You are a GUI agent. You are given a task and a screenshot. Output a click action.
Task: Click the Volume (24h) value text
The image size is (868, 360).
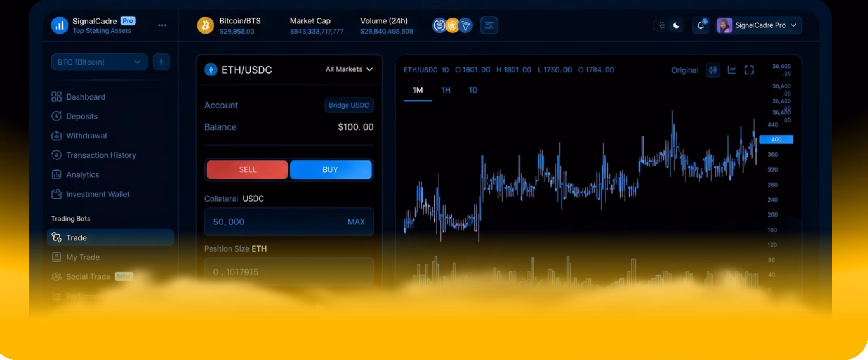pyautogui.click(x=387, y=31)
